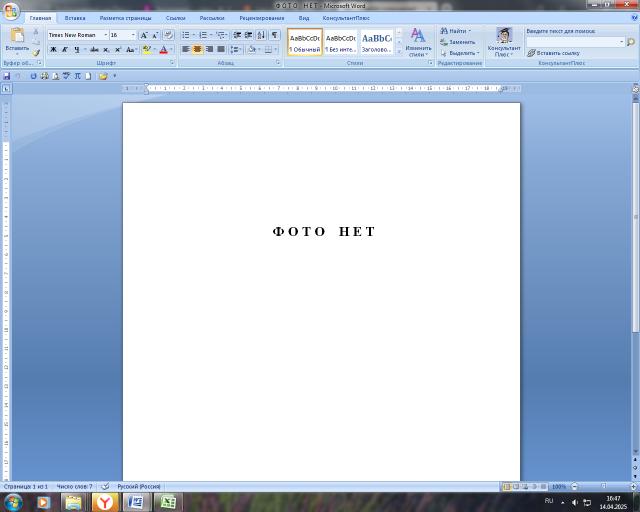Image resolution: width=640 pixels, height=512 pixels.
Task: Click the Вставить ссылку button
Action: (x=553, y=53)
